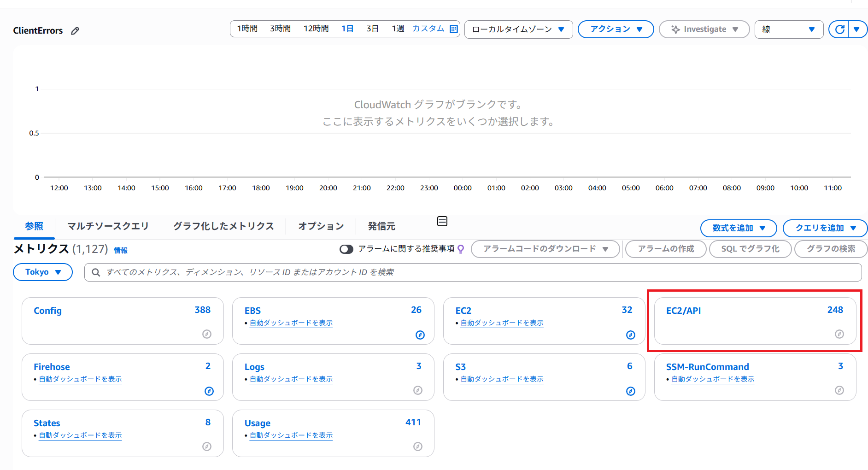
Task: Click the compass icon in the S3 card
Action: 631,391
